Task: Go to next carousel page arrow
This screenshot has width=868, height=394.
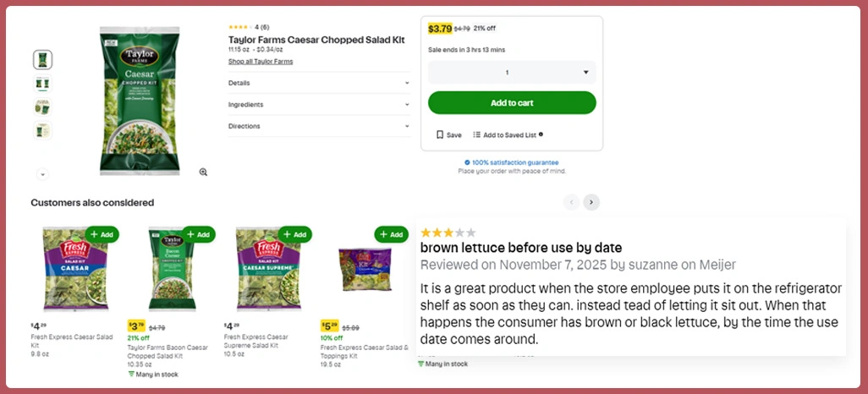Action: (591, 202)
